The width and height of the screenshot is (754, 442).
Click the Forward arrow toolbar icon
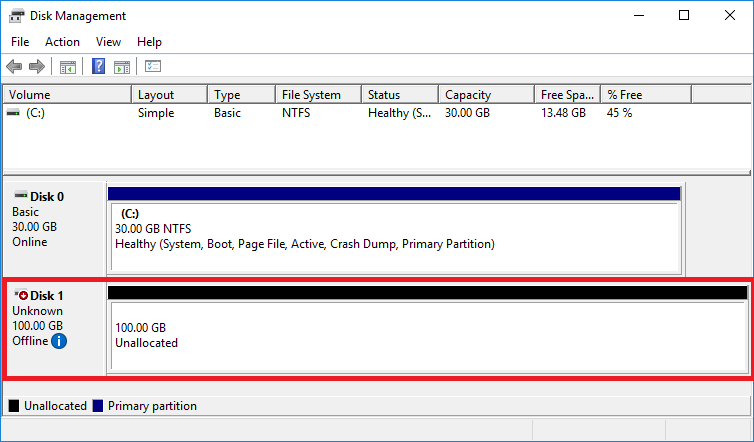pos(37,66)
